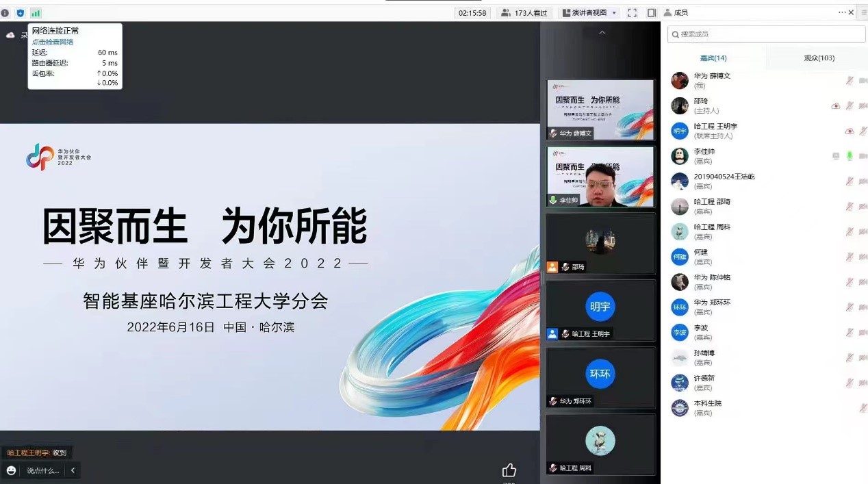The height and width of the screenshot is (484, 868).
Task: Click the 李佳帅 avatar in the member list
Action: 680,156
